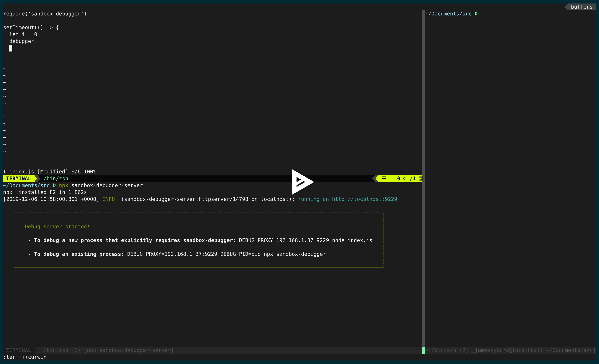The width and height of the screenshot is (599, 364).
Task: Click the yellow TERMINAL mode indicator
Action: coord(19,178)
